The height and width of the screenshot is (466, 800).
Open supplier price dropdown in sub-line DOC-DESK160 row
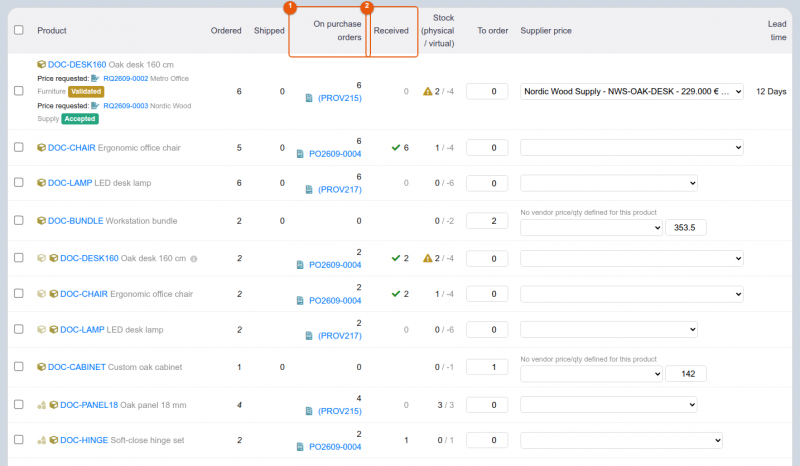point(632,258)
